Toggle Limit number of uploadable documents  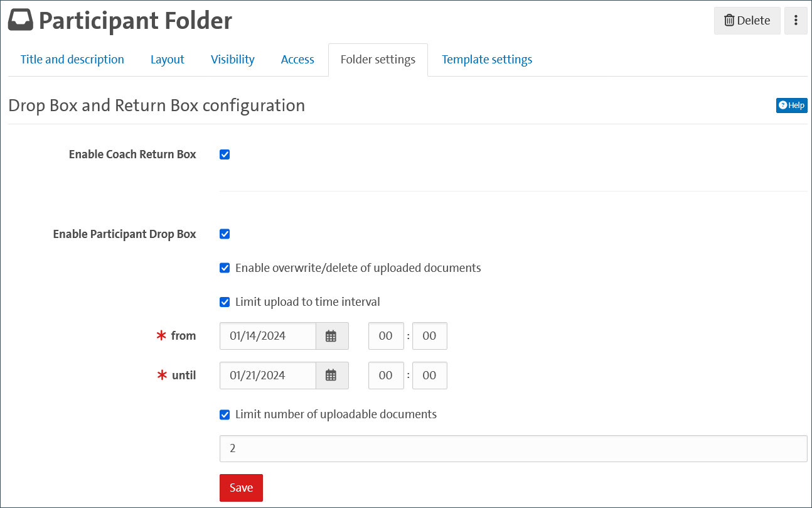225,414
